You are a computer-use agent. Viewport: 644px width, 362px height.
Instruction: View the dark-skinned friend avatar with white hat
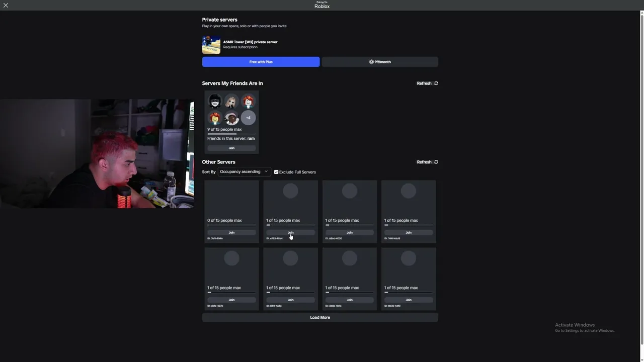coord(231,118)
